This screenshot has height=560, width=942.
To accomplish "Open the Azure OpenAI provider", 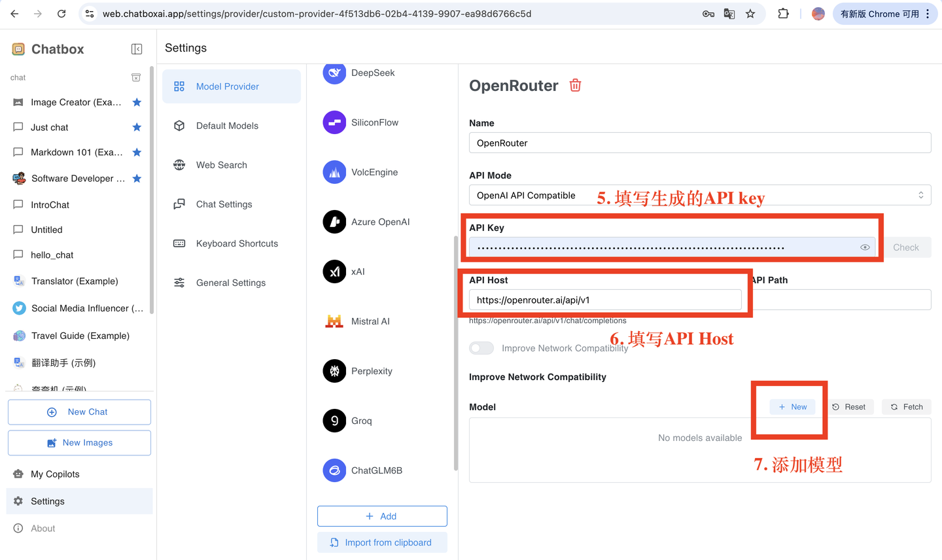I will 334,222.
